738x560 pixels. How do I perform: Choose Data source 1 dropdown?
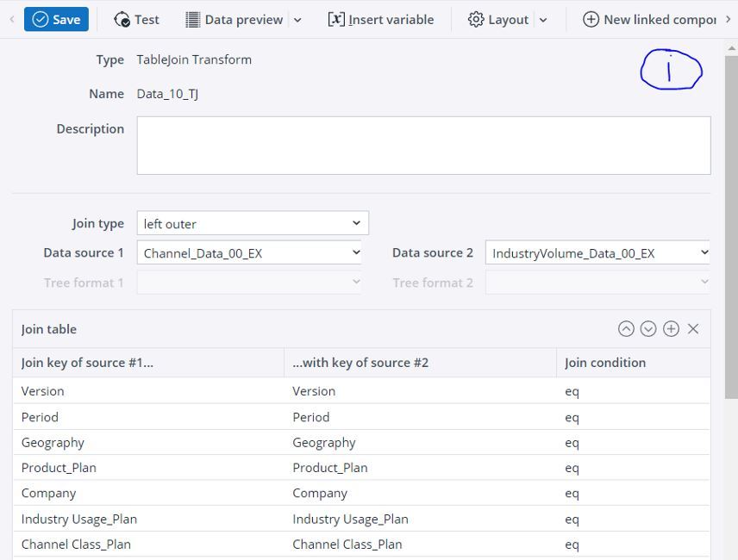pos(249,252)
